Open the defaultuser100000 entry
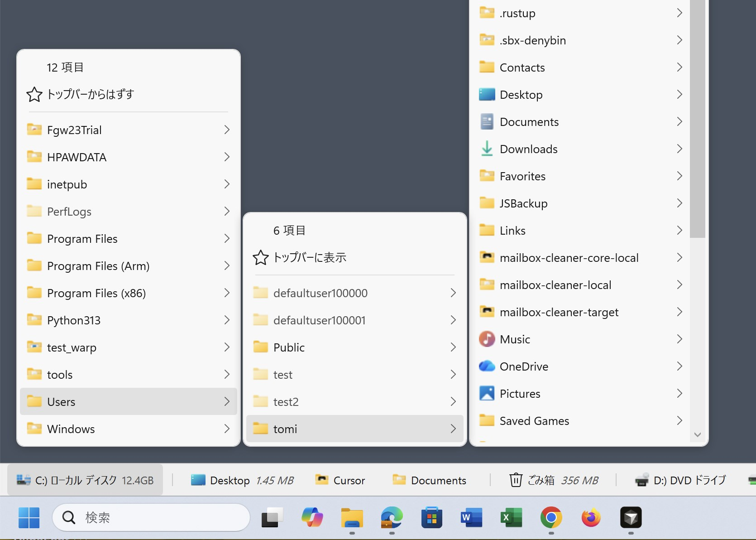Image resolution: width=756 pixels, height=540 pixels. point(355,293)
